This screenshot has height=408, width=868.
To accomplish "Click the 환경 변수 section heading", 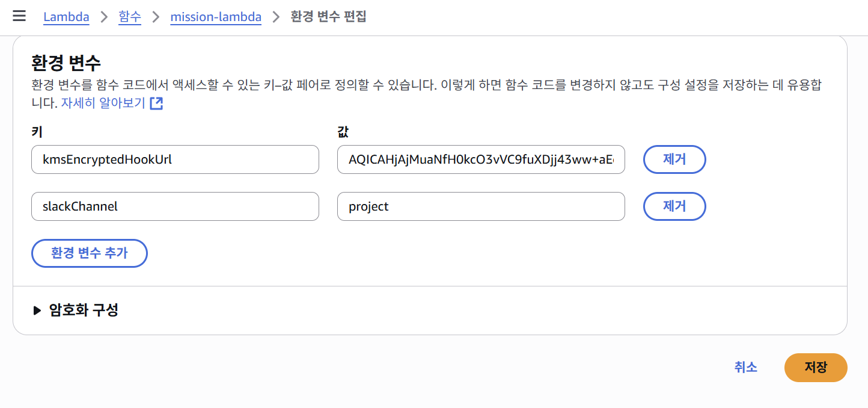I will tap(66, 62).
